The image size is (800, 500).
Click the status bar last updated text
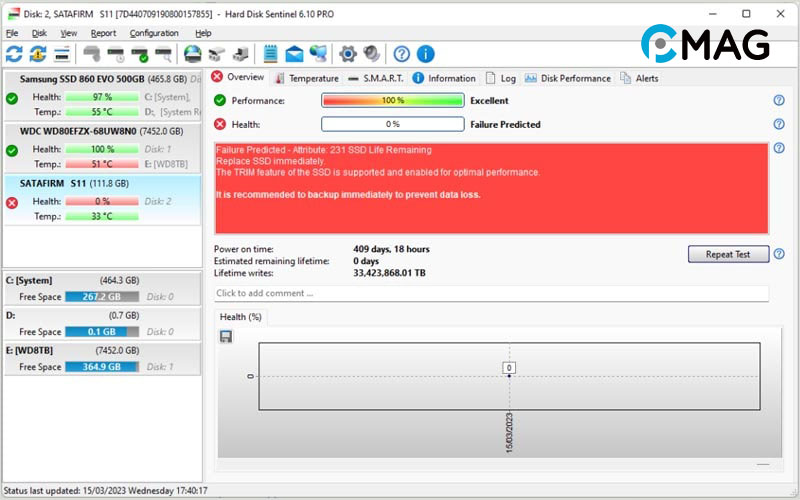(x=106, y=491)
